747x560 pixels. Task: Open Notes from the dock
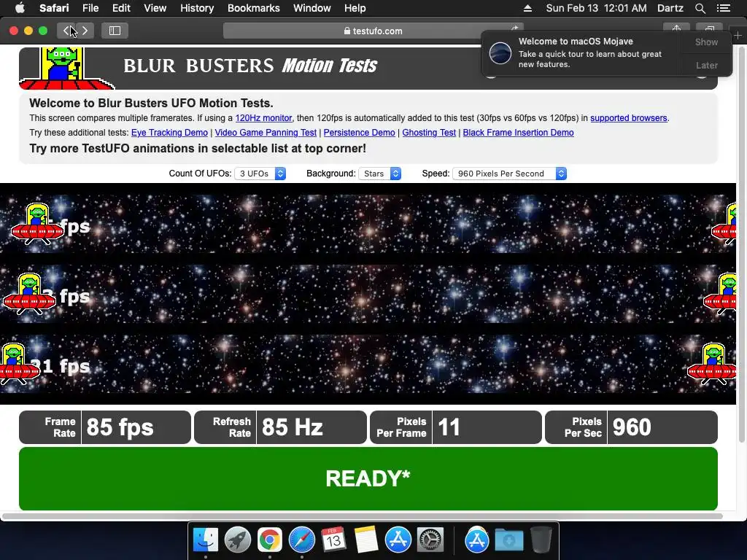(x=365, y=540)
